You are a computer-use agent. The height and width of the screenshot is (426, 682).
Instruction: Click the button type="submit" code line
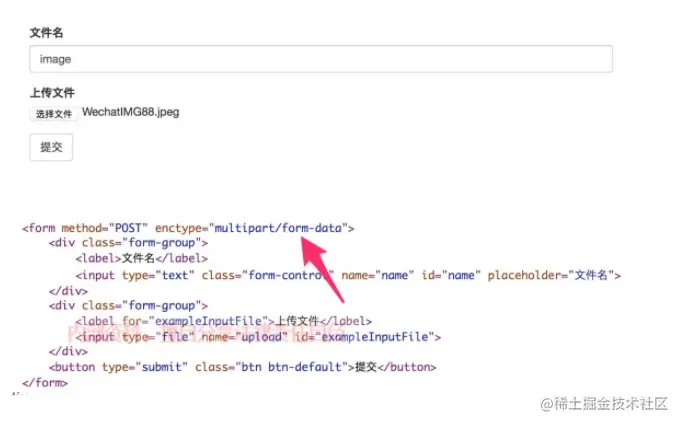coord(242,367)
